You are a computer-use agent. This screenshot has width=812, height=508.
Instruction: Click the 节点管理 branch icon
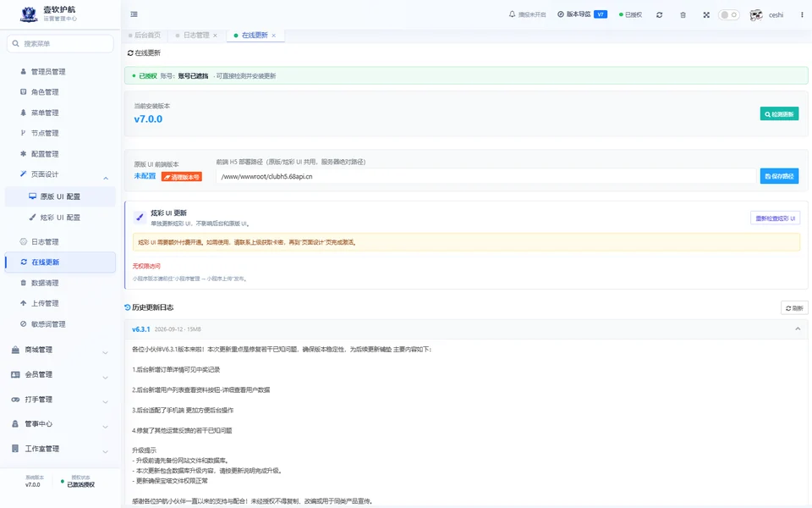[x=23, y=133]
